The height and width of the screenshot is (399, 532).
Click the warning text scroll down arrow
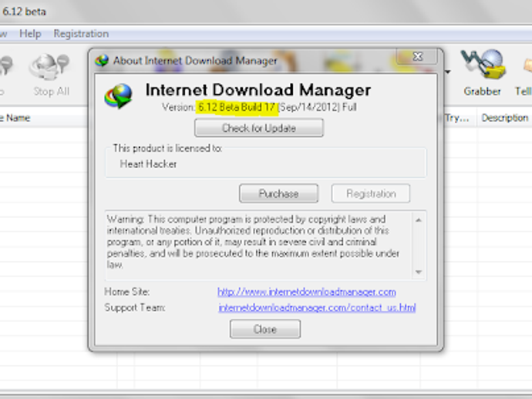[x=419, y=272]
